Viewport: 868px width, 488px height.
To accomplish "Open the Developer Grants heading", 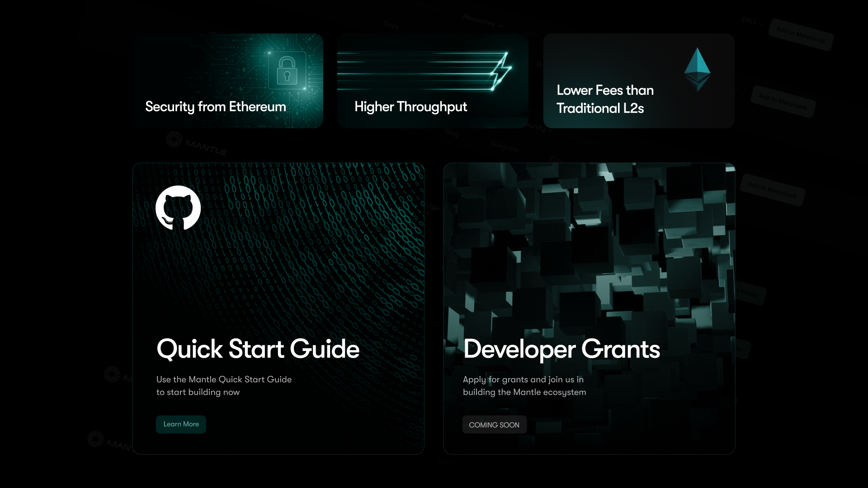I will tap(561, 349).
